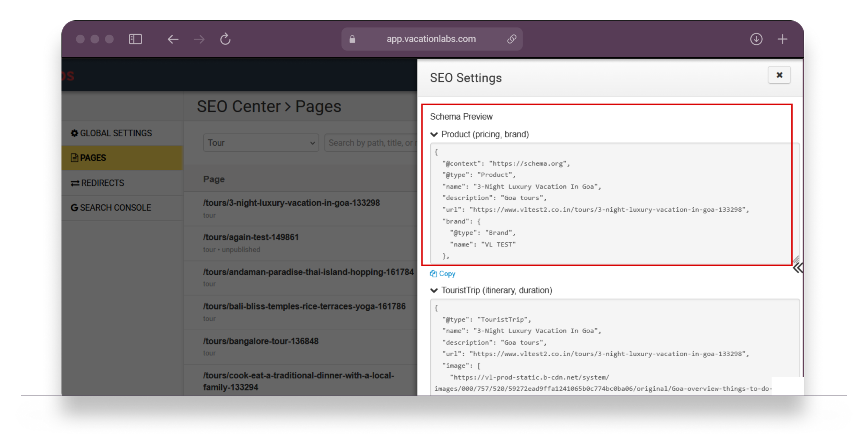Open Global Settings in the sidebar
This screenshot has width=868, height=436.
click(112, 133)
